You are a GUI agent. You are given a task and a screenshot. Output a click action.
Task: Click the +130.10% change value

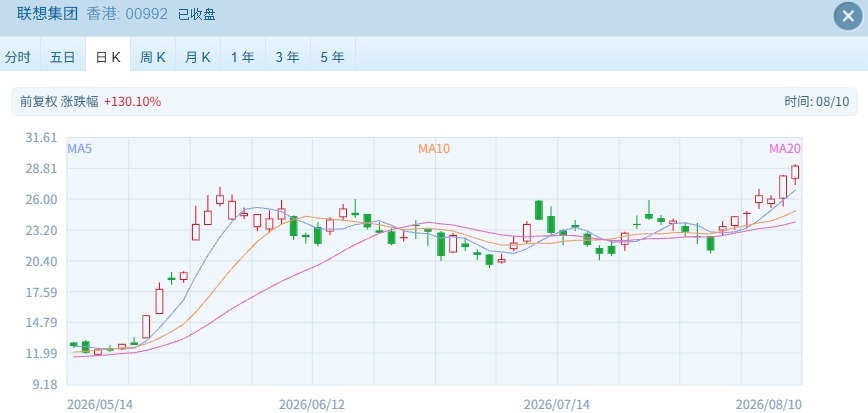(x=132, y=101)
